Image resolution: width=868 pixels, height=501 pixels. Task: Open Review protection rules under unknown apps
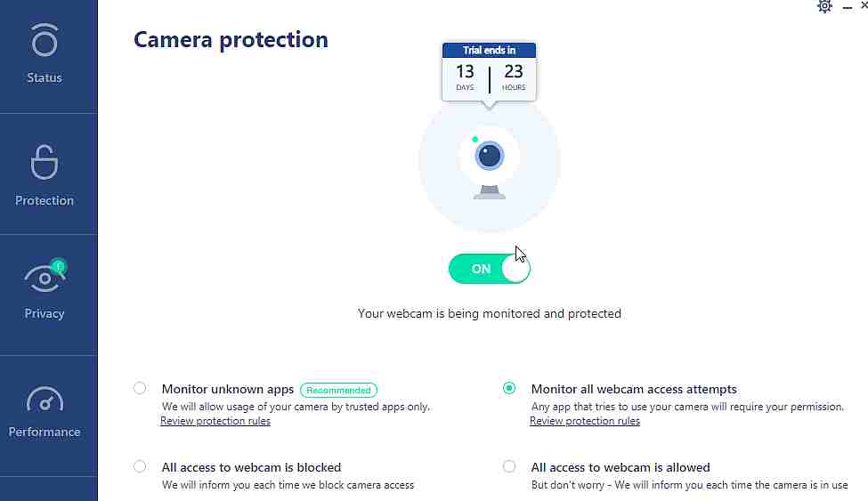coord(215,421)
